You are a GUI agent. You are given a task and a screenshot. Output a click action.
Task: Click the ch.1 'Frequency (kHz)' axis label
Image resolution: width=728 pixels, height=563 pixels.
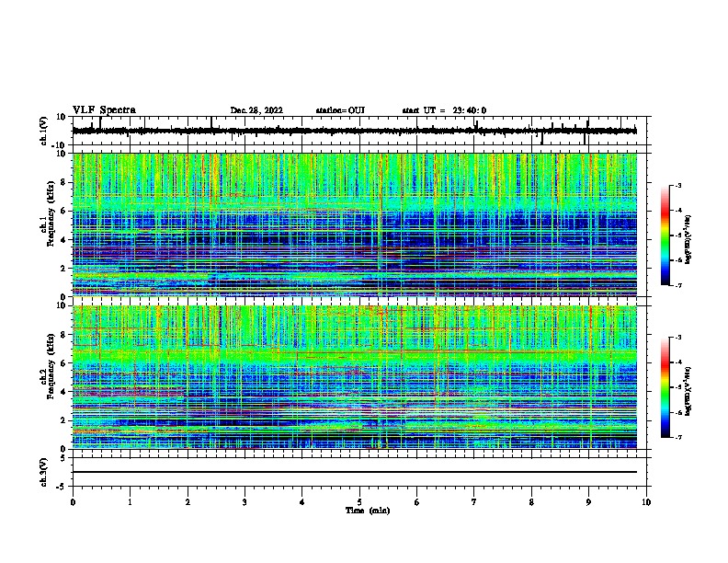(x=51, y=213)
